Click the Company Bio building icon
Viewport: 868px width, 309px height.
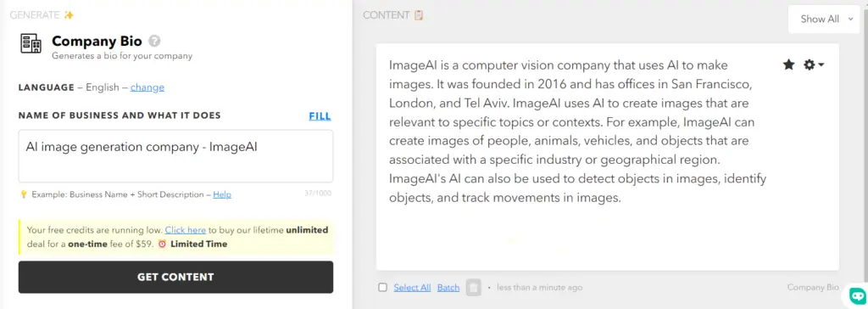(x=31, y=42)
